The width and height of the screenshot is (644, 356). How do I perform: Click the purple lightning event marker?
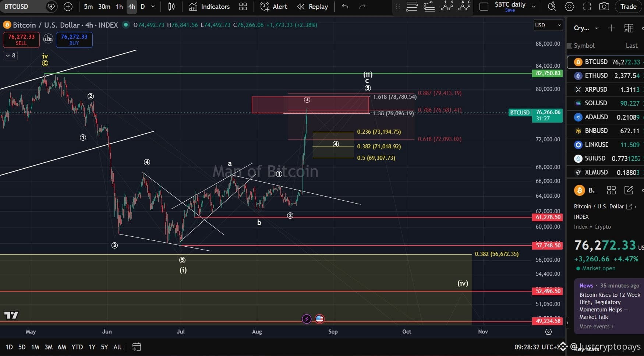307,319
